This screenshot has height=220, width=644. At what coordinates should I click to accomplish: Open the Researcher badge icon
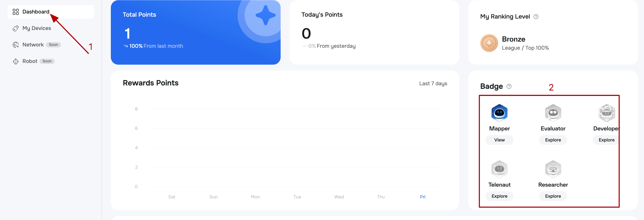pos(553,169)
